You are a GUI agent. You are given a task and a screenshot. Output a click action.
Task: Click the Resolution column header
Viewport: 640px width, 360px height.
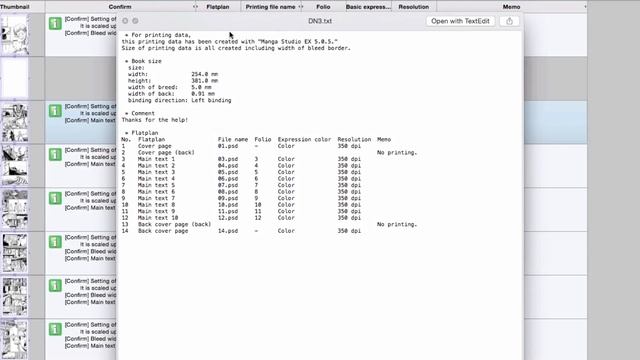coord(413,7)
